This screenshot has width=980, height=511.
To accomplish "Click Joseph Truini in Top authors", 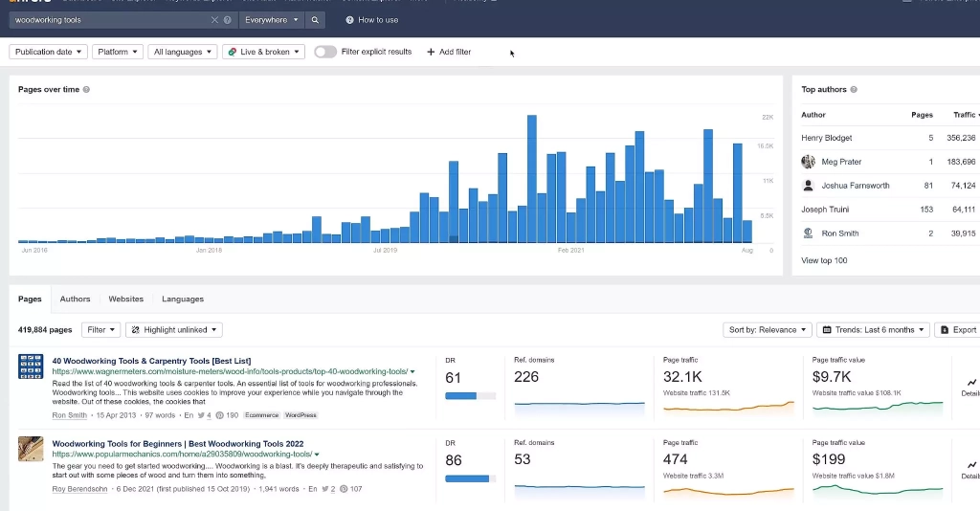I will coord(825,210).
